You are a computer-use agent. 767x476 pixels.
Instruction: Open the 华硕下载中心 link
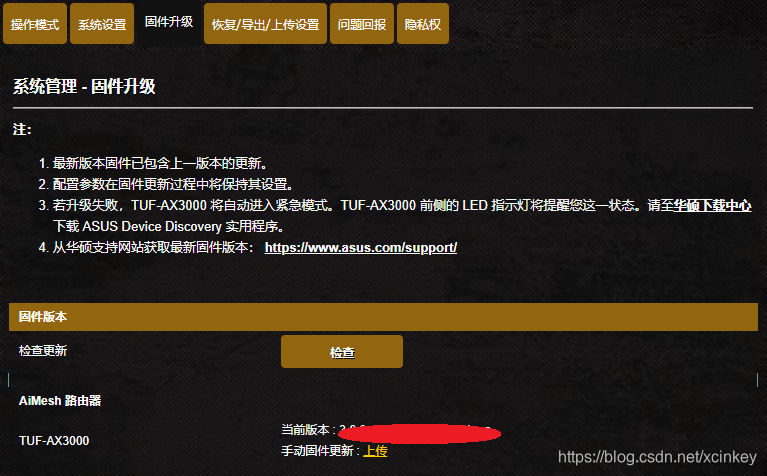(x=712, y=205)
